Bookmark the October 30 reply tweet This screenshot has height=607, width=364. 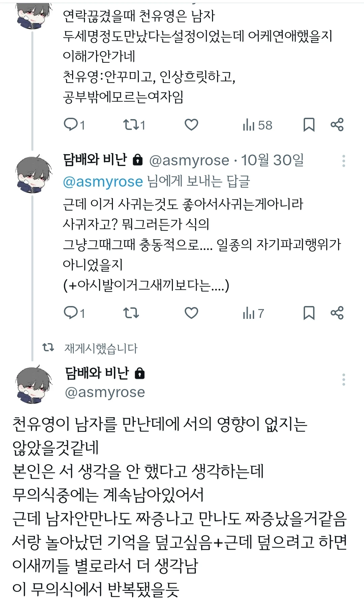309,313
